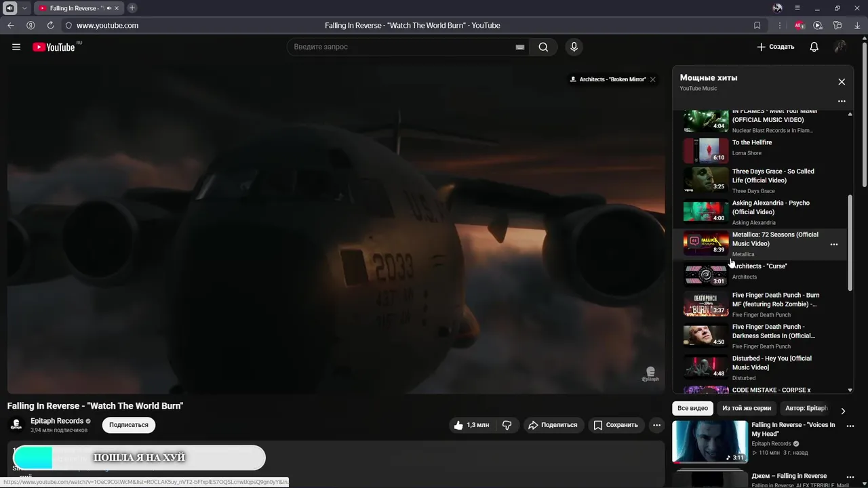Like the video with 1,3 млн
The height and width of the screenshot is (488, 868).
[472, 425]
